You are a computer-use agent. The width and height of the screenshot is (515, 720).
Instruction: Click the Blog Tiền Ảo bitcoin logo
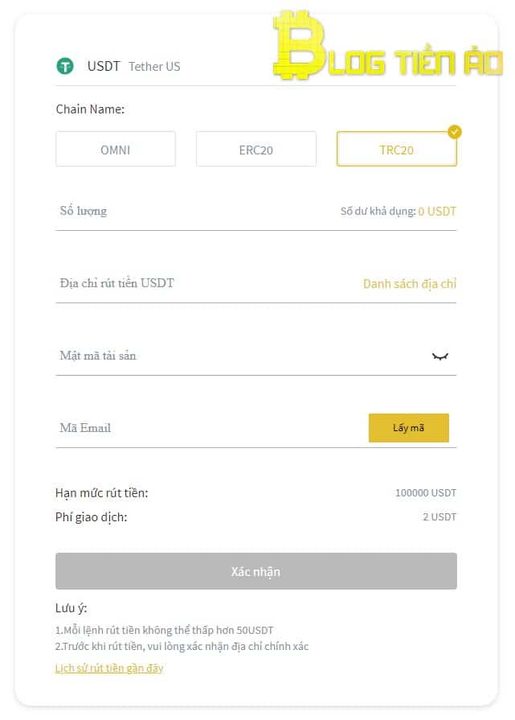click(388, 46)
